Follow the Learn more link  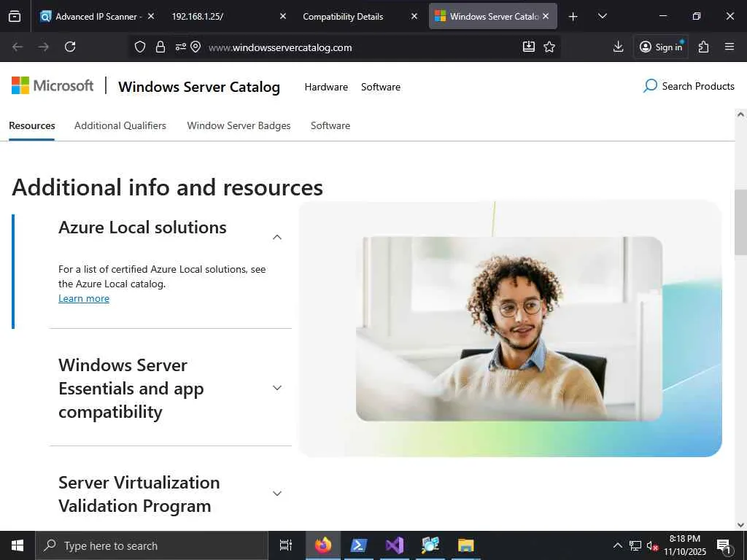(x=84, y=298)
